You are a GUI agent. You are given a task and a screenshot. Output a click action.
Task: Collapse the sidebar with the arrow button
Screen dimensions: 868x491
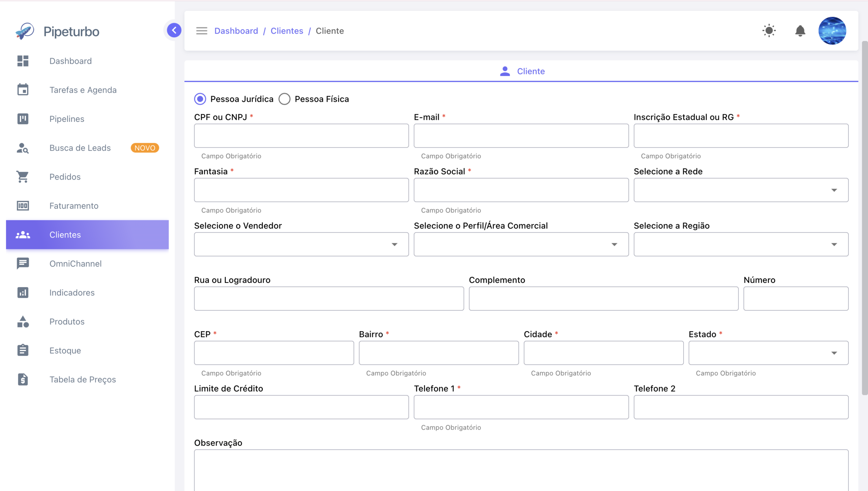[174, 31]
